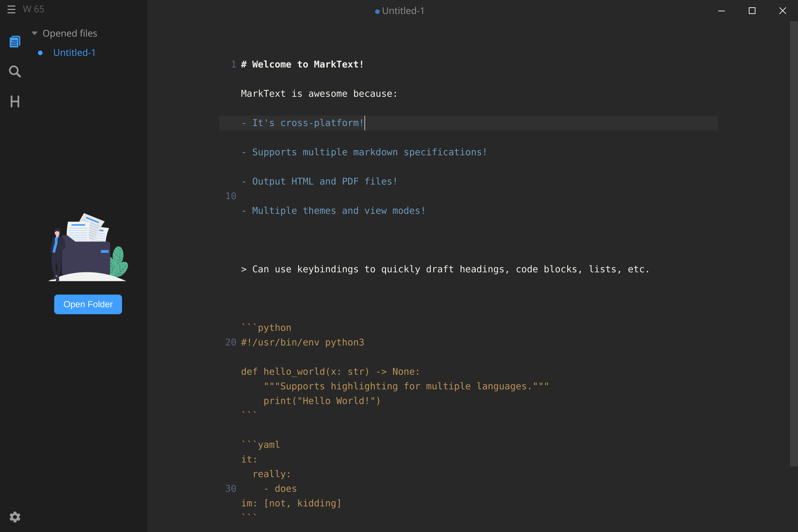
Task: Open the opened files panel icon
Action: (x=15, y=41)
